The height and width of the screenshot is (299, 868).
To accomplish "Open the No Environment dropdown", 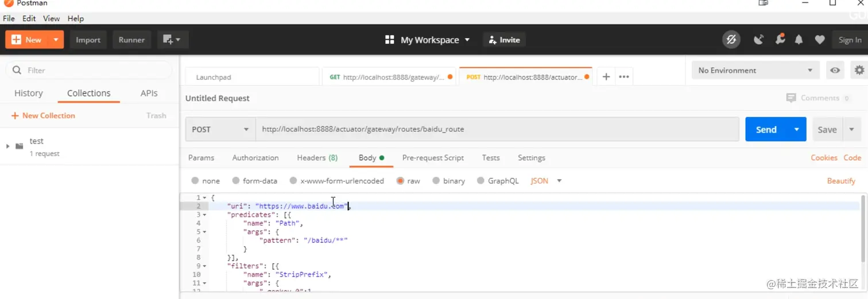I will click(755, 70).
